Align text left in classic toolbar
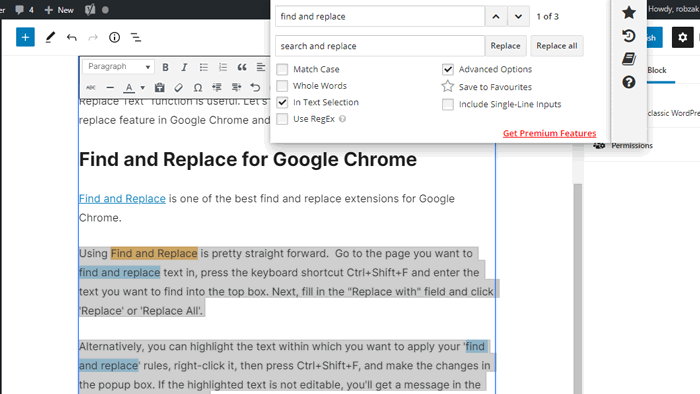The image size is (700, 394). (261, 67)
